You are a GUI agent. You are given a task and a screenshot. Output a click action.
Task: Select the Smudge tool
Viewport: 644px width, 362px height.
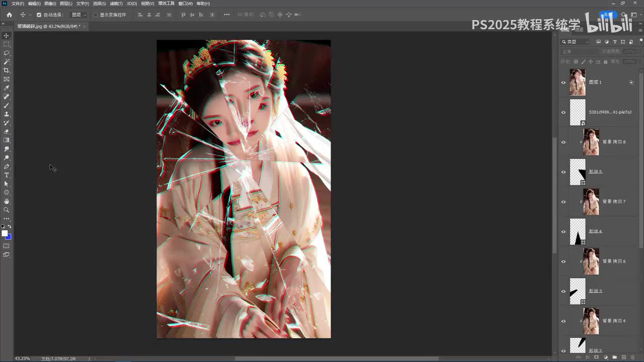point(7,149)
